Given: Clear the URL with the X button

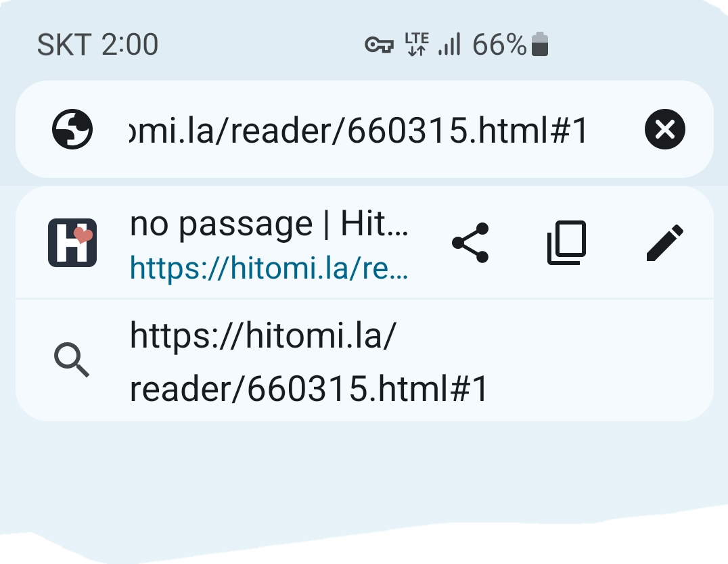Looking at the screenshot, I should click(665, 129).
